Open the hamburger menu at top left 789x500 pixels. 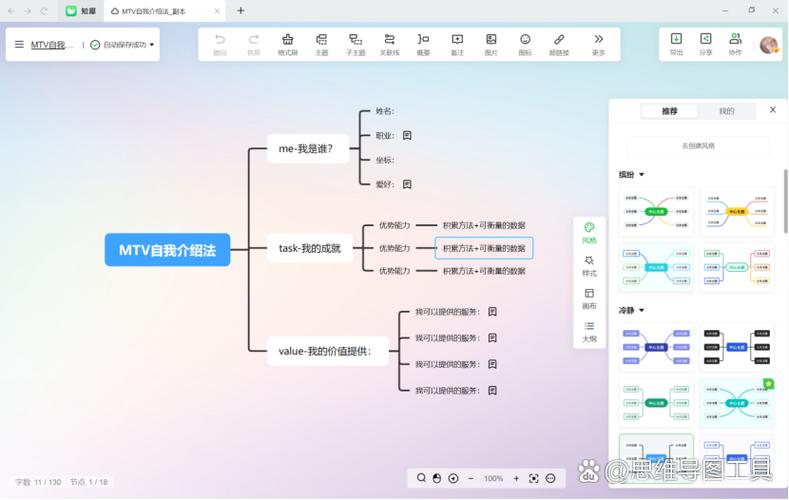19,44
